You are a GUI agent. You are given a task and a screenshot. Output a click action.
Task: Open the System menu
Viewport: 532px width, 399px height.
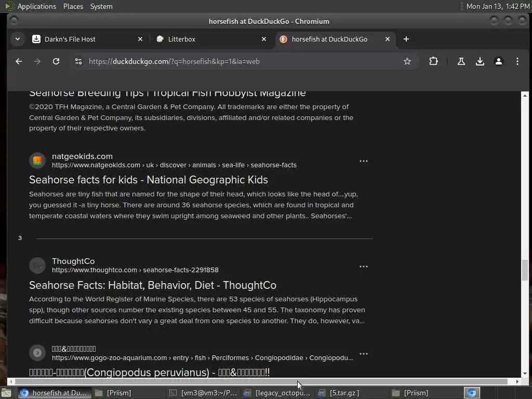[x=101, y=6]
